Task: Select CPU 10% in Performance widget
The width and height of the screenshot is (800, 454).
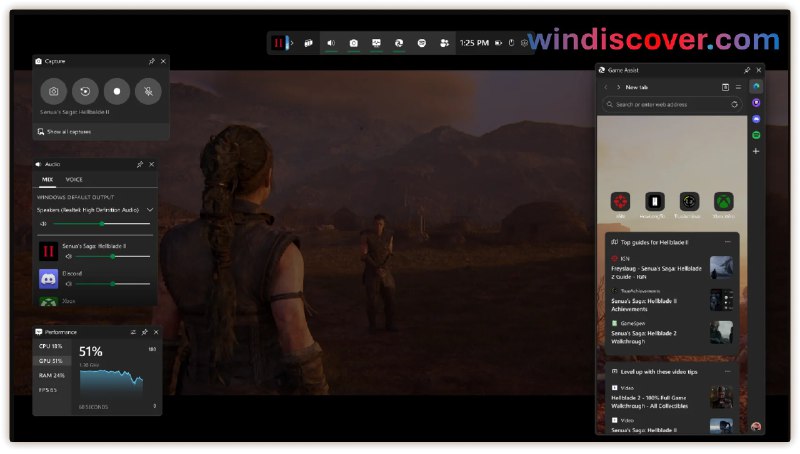Action: [51, 346]
